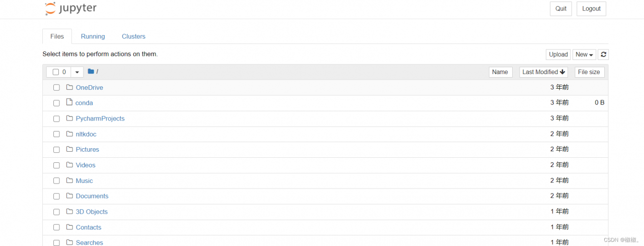Click the Logout button
Viewport: 644px width, 246px height.
coord(591,9)
